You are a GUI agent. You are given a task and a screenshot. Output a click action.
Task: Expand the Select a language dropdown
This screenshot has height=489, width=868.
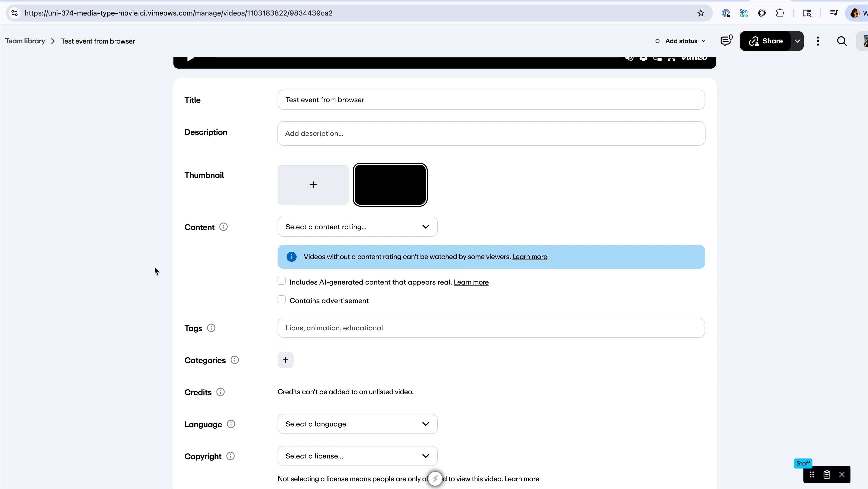click(x=357, y=424)
